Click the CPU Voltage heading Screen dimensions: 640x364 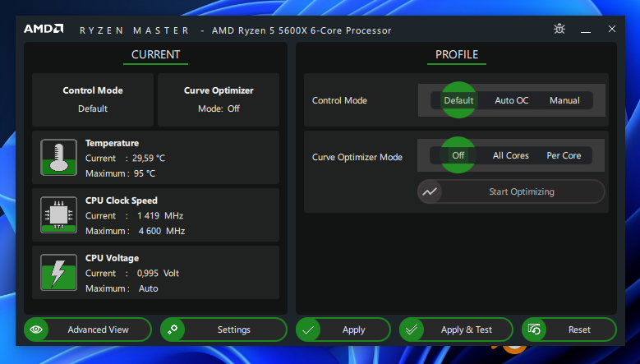[x=112, y=258]
